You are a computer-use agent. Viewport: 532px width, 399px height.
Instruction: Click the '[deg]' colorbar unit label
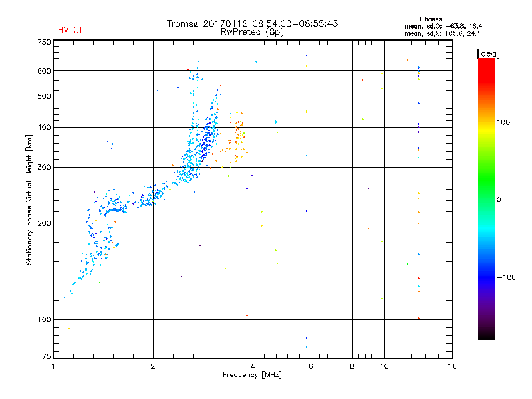(x=488, y=53)
